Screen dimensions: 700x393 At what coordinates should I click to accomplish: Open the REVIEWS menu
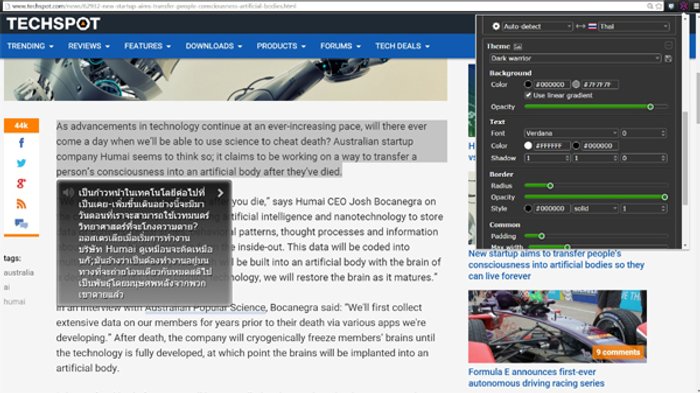pyautogui.click(x=89, y=46)
